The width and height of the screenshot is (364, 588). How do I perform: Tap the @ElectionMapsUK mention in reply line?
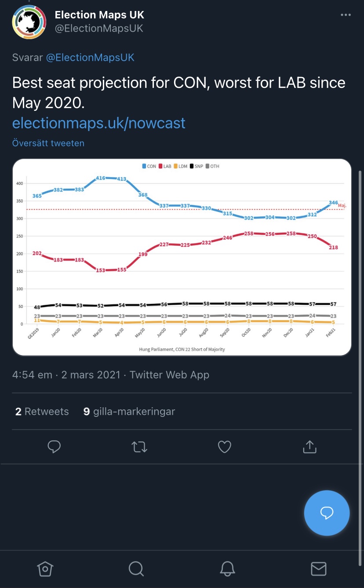click(x=90, y=58)
